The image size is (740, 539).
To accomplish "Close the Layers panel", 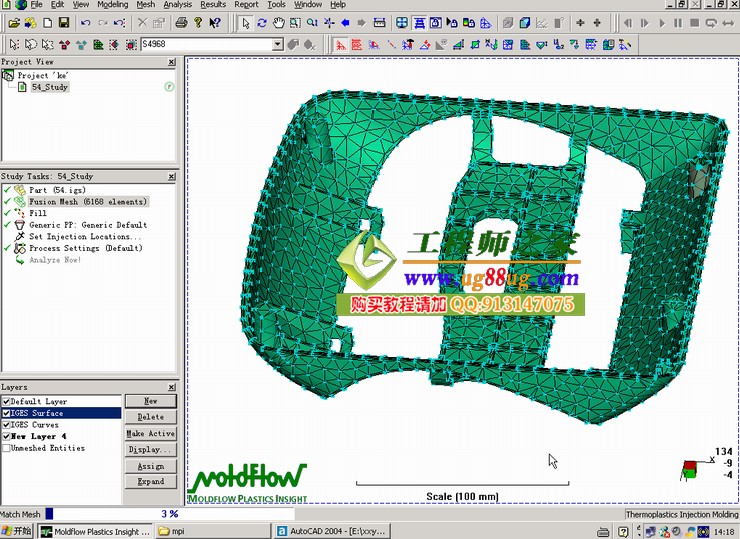I will pos(171,387).
